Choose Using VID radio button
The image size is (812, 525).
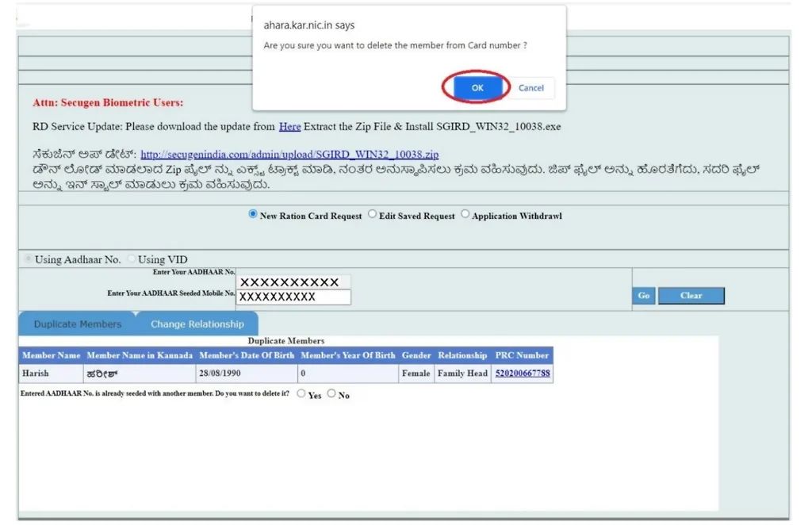131,259
